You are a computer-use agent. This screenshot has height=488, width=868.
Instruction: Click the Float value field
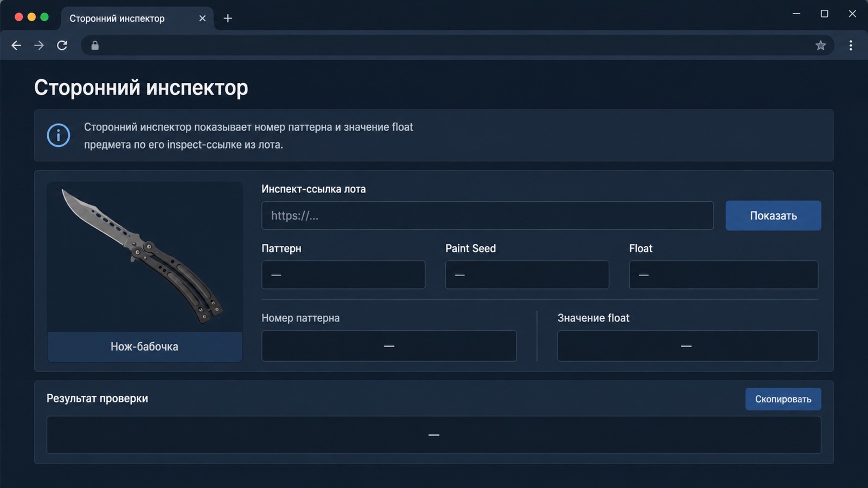724,275
